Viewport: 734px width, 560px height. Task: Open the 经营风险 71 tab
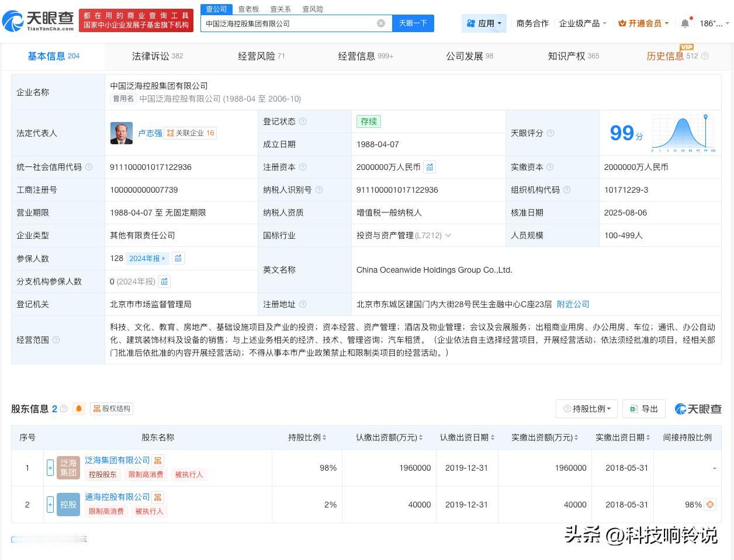261,56
